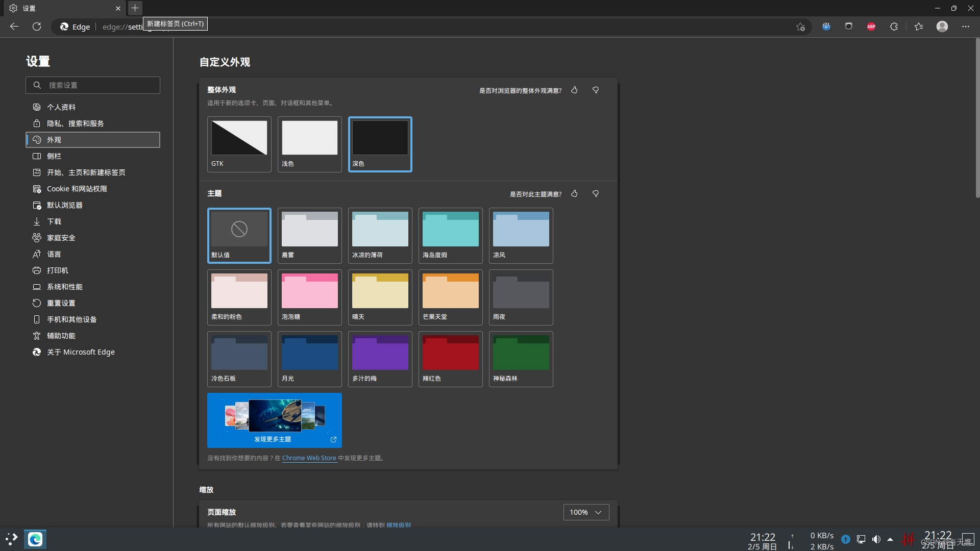
Task: Open the ABP extension icon
Action: coord(871,27)
